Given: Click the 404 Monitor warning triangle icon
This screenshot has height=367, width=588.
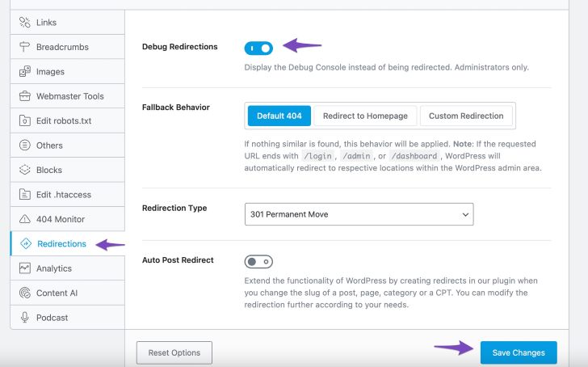Looking at the screenshot, I should coord(24,219).
